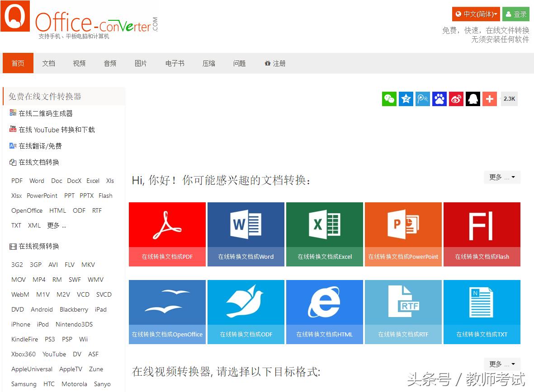Screen dimensions: 534x392
Task: Click the sidebar OpenOffice format link
Action: (x=27, y=210)
